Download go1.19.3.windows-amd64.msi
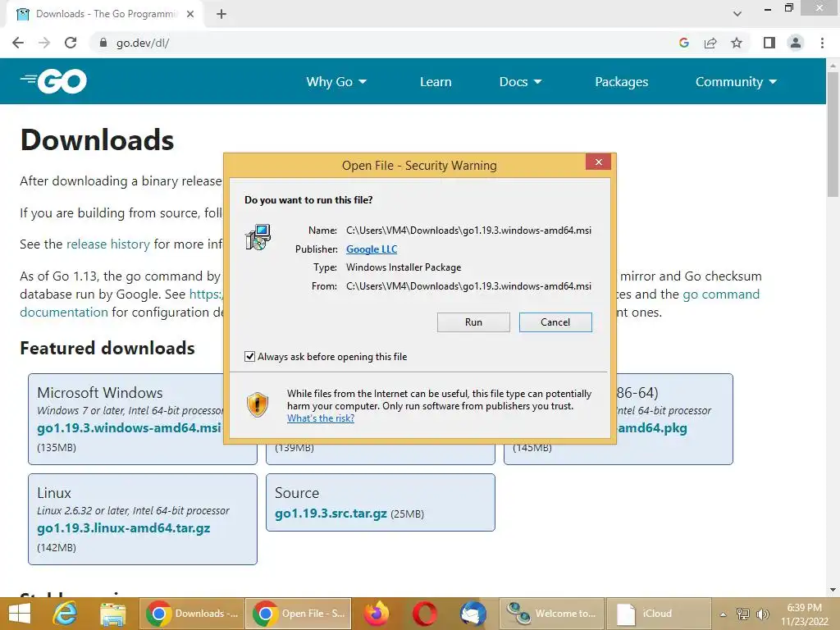 click(129, 428)
